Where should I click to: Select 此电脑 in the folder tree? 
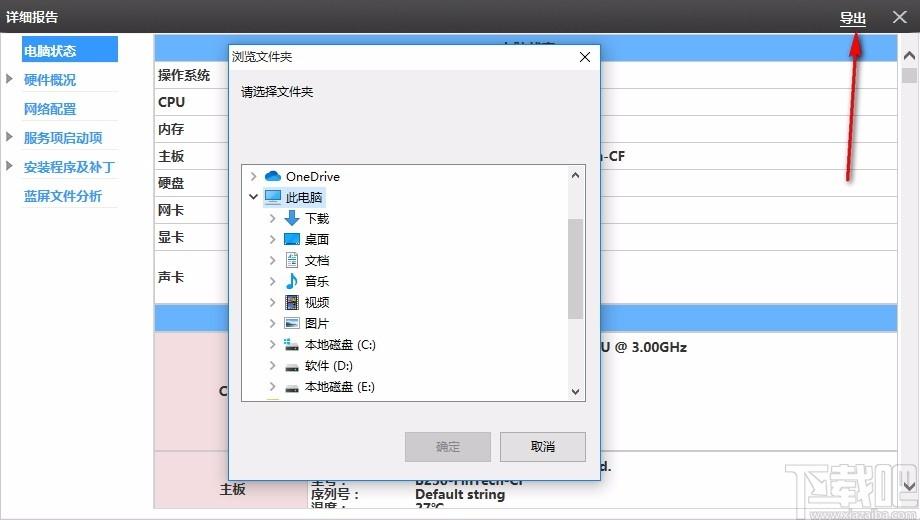[304, 197]
